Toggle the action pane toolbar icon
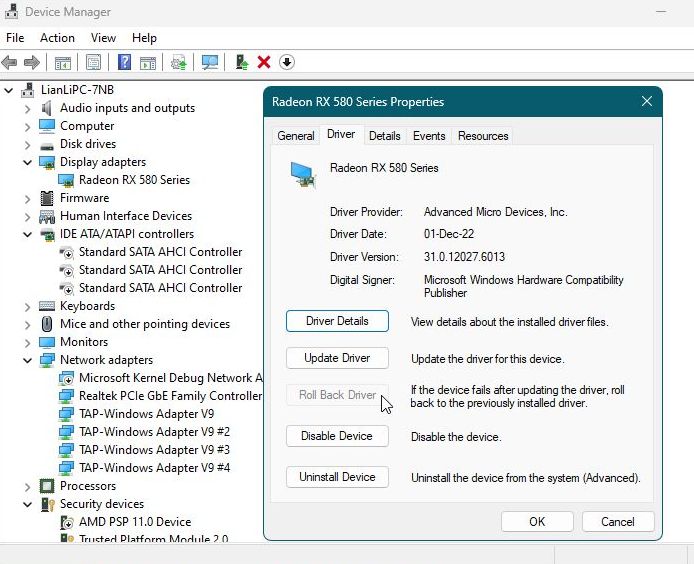This screenshot has width=694, height=564. pyautogui.click(x=148, y=63)
